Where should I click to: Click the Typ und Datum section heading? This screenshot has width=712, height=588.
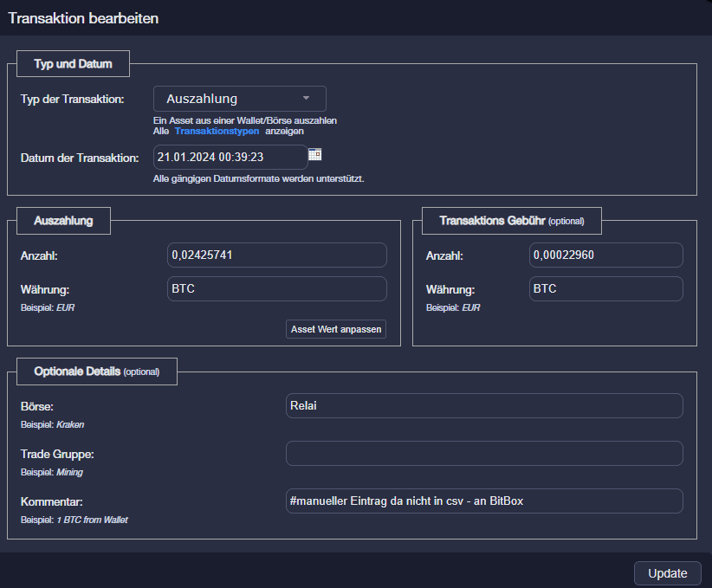[x=74, y=64]
